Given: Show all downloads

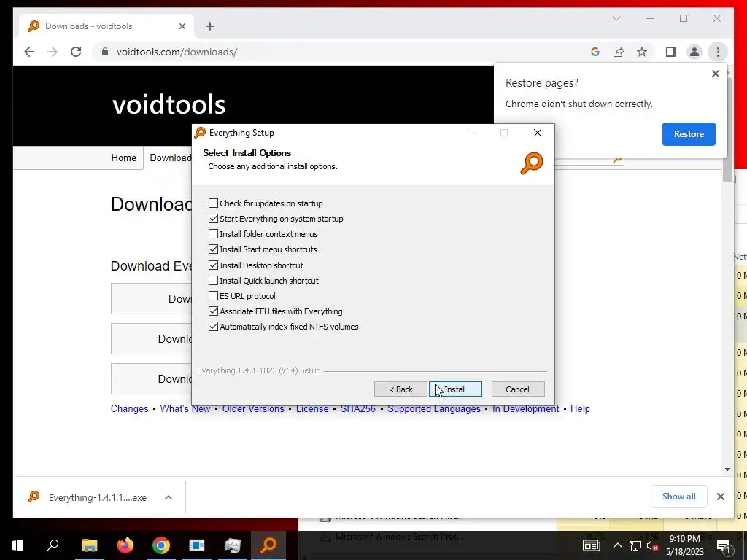Looking at the screenshot, I should pyautogui.click(x=678, y=497).
